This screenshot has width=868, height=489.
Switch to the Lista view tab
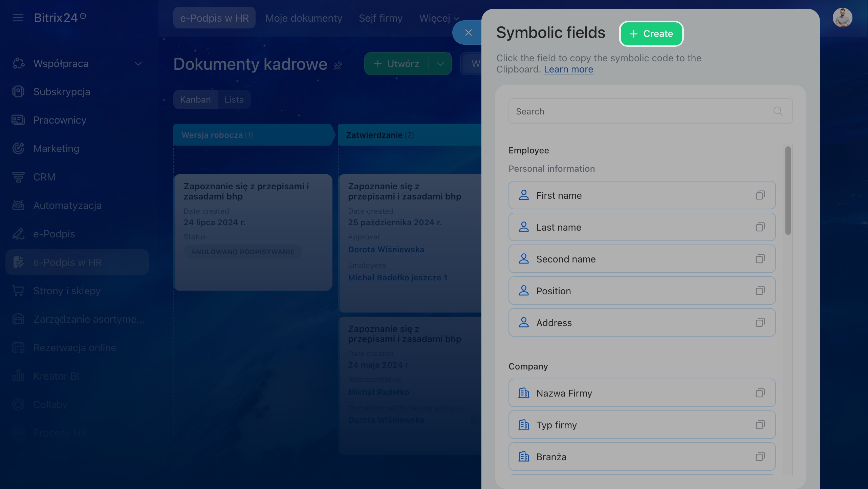(x=234, y=100)
